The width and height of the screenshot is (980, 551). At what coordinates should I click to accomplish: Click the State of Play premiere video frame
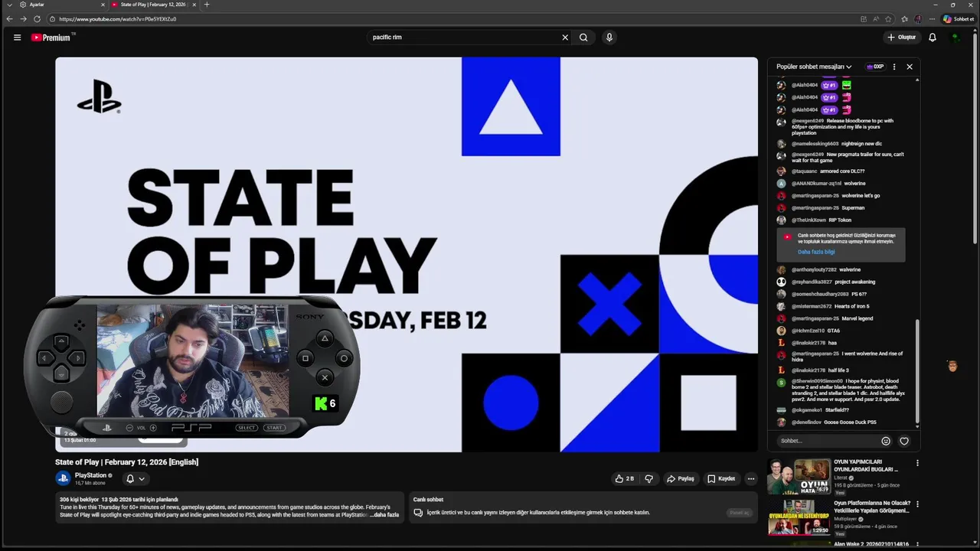click(407, 254)
